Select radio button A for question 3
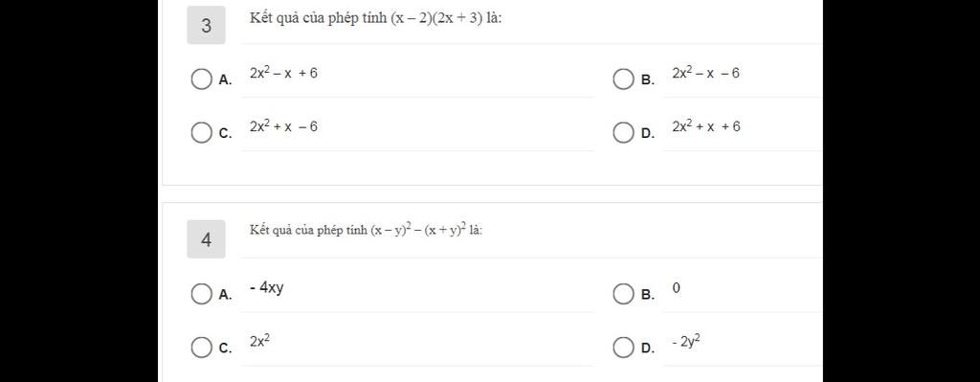Screen dimensions: 980x382 coord(201,80)
